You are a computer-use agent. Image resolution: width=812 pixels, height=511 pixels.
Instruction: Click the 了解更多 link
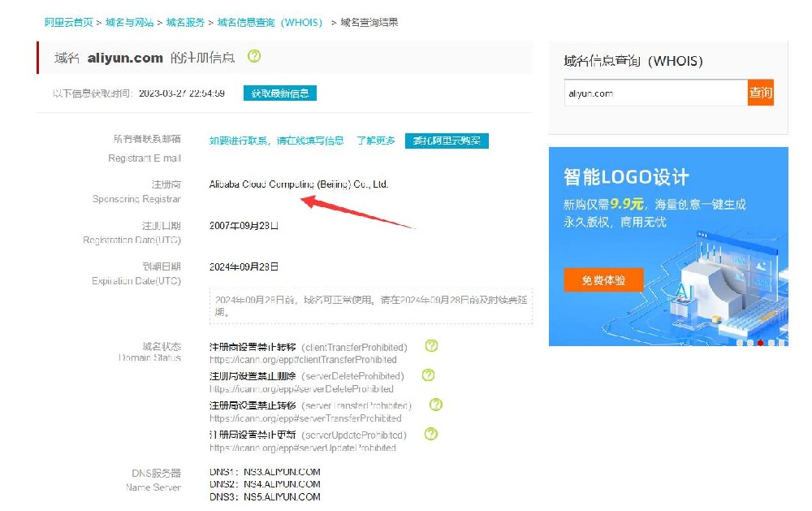tap(375, 141)
